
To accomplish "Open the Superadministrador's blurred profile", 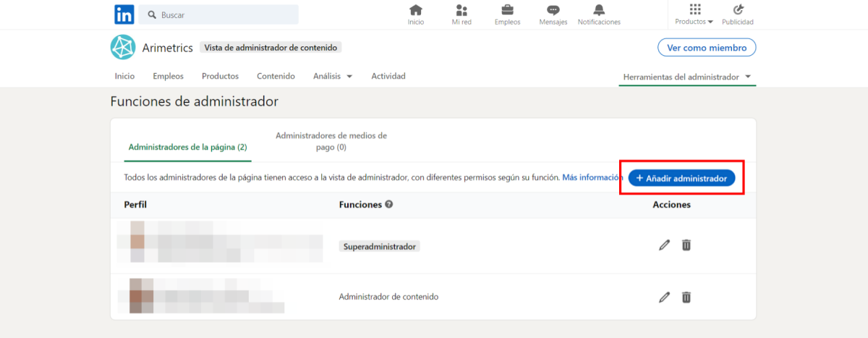I will click(x=221, y=242).
